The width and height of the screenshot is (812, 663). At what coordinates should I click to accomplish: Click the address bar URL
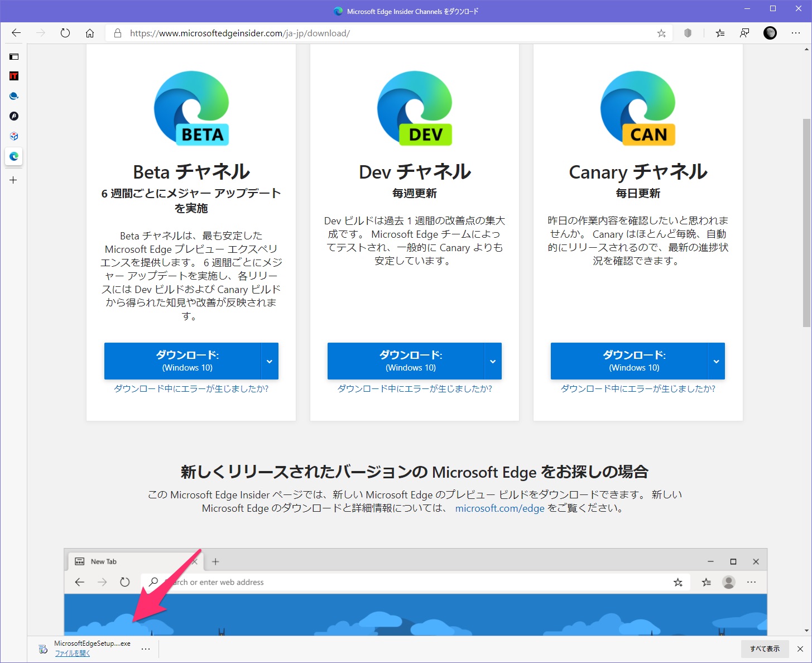pos(240,33)
